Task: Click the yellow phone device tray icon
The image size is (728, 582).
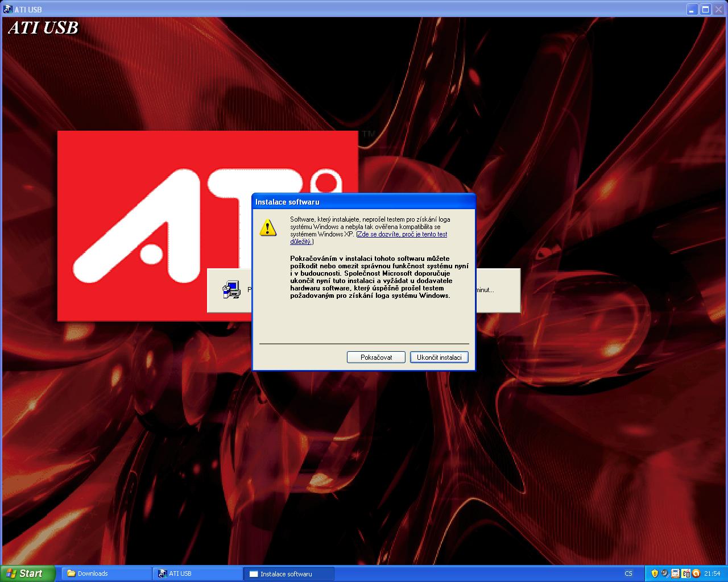Action: [x=685, y=573]
